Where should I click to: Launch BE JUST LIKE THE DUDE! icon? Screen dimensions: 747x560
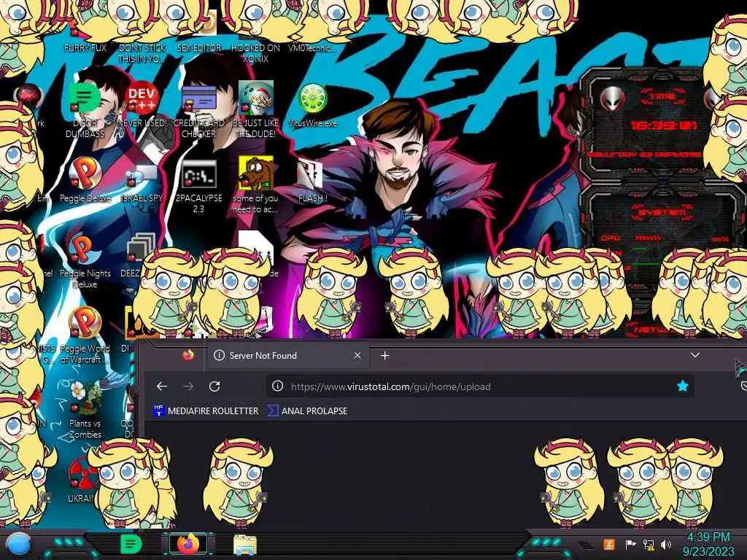coord(255,100)
